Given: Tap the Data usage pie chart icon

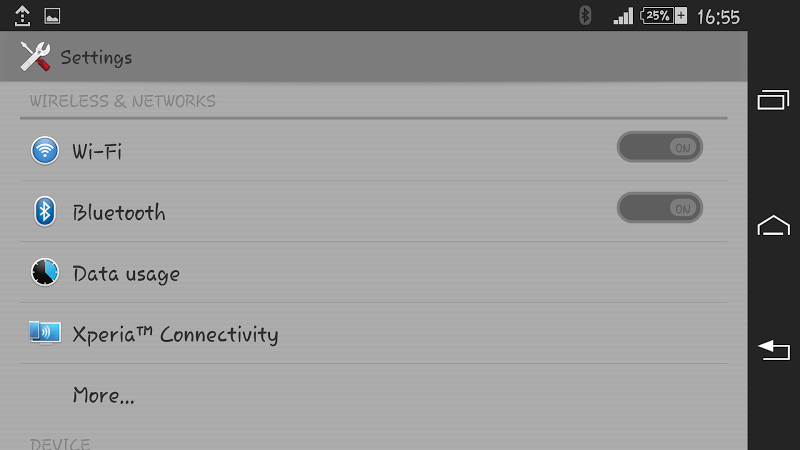Looking at the screenshot, I should [x=45, y=273].
